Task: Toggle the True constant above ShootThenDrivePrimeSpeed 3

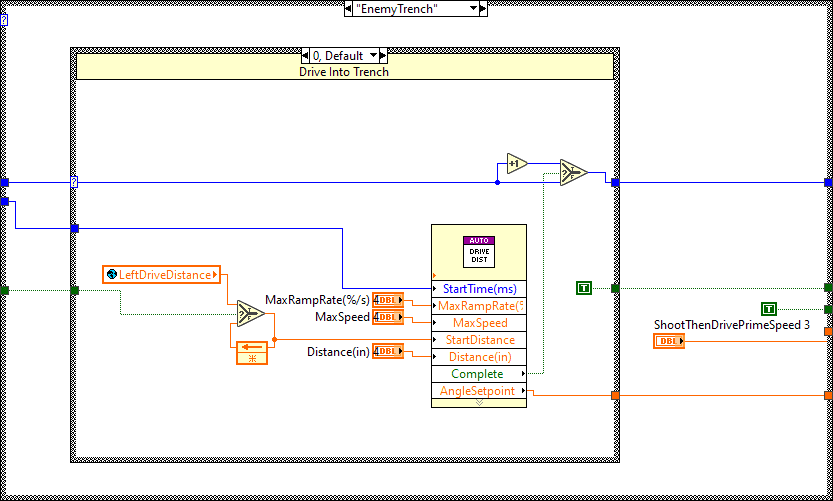Action: (768, 309)
